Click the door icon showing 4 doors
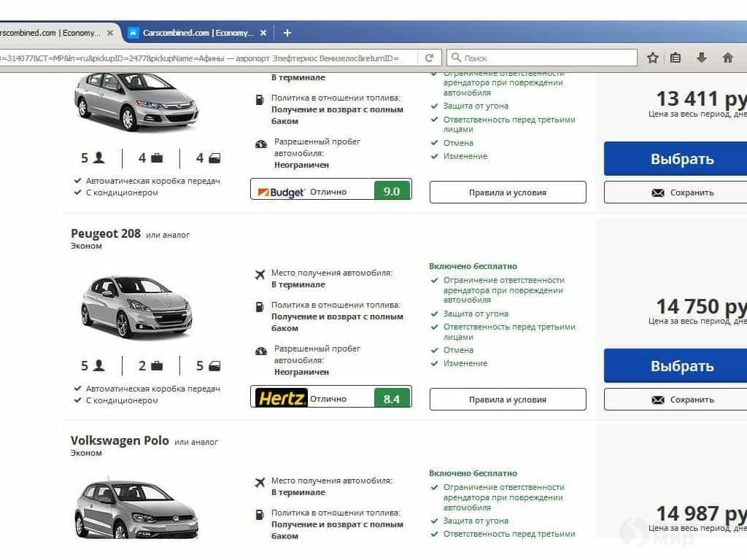Viewport: 747px width, 560px height. tap(215, 158)
